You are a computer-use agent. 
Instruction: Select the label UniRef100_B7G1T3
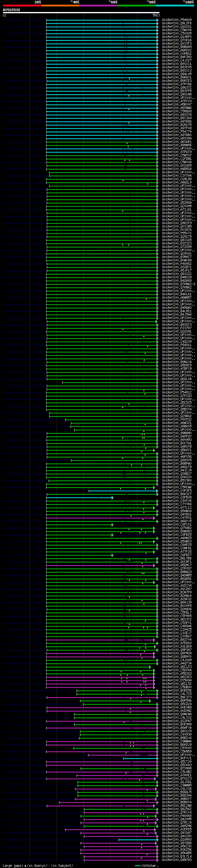(176, 778)
